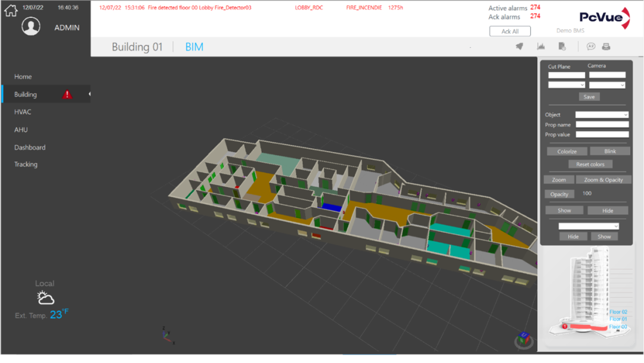Open the trend chart icon
Screen dimensions: 644x363
pos(540,46)
